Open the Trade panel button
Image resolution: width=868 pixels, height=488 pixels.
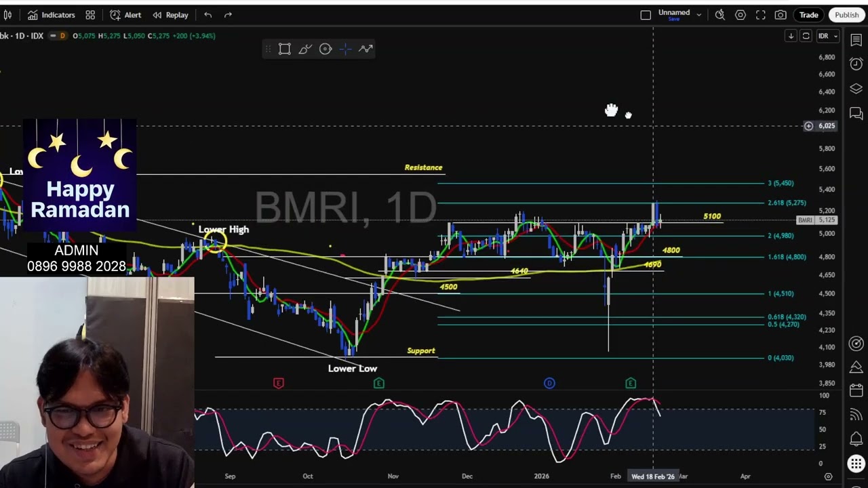point(809,15)
